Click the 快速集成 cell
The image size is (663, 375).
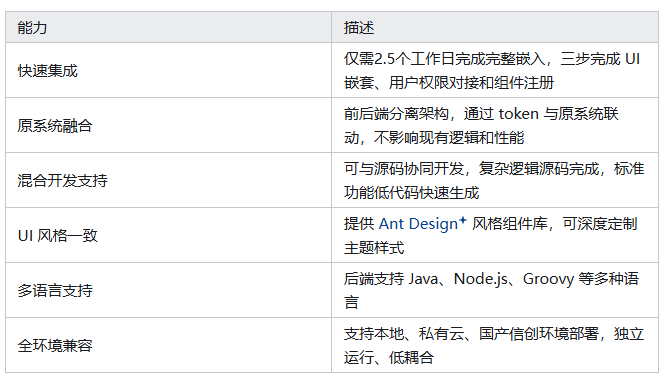[168, 70]
